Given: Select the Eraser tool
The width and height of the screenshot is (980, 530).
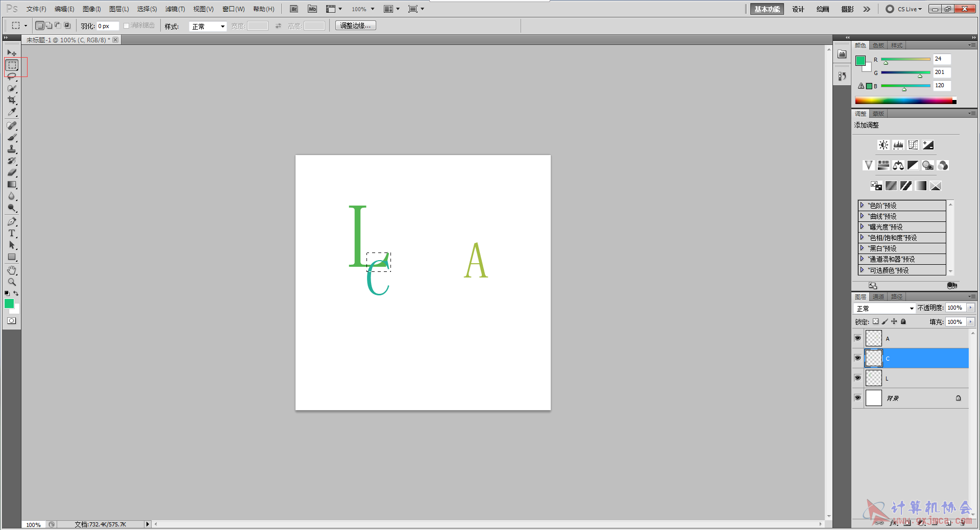Looking at the screenshot, I should click(12, 172).
